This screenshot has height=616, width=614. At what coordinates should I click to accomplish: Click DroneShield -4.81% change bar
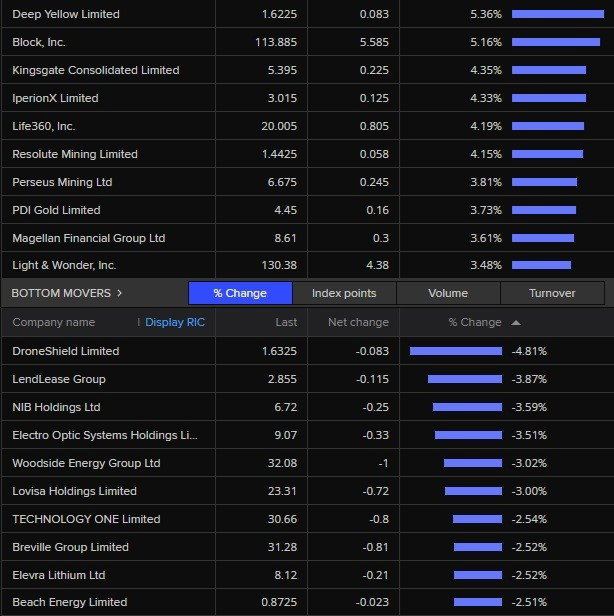(456, 351)
